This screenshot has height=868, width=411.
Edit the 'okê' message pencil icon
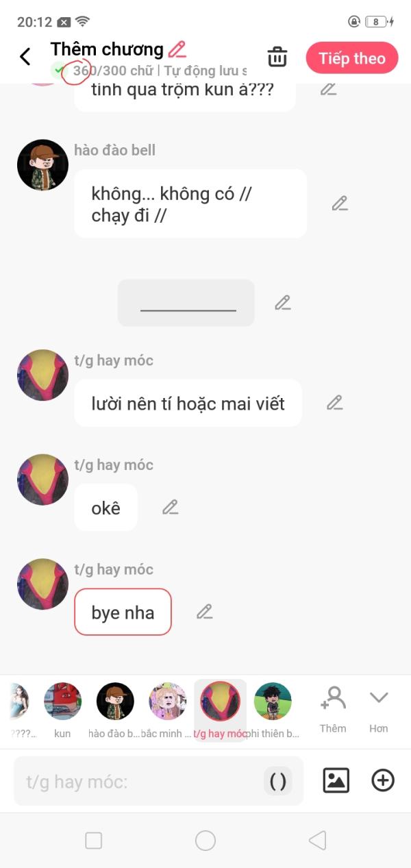pyautogui.click(x=171, y=507)
